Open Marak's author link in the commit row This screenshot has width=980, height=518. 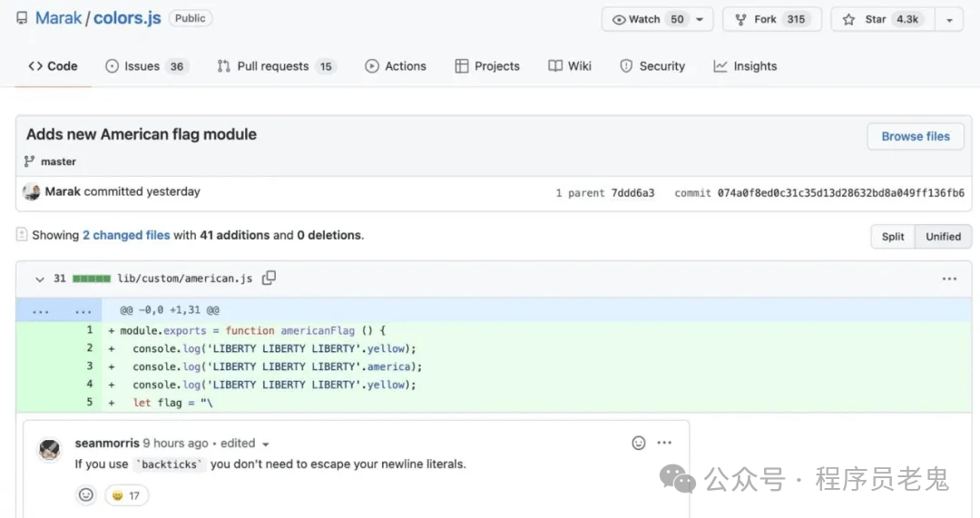coord(63,191)
